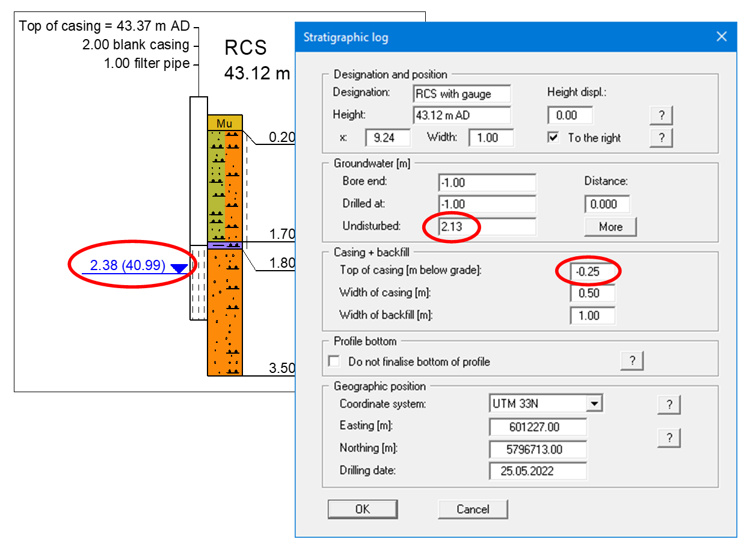Screen dimensions: 756x551
Task: Click the help button next to Easting field
Action: tap(669, 437)
